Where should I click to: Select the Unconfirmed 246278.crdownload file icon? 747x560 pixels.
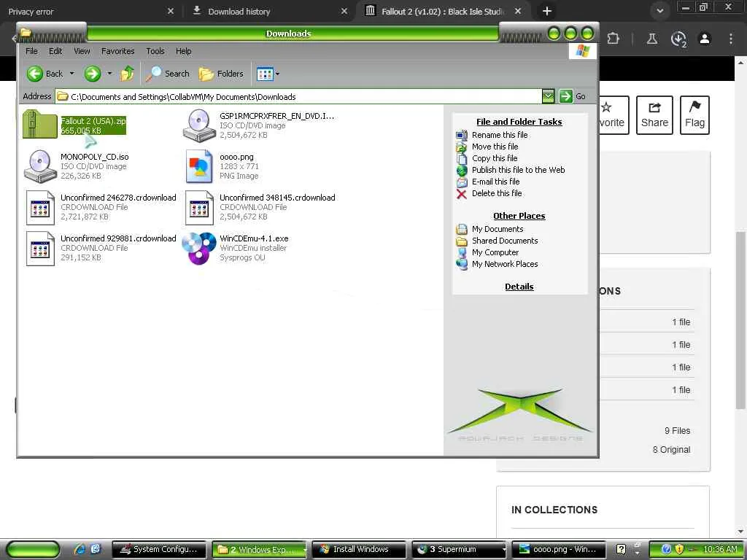pos(40,207)
